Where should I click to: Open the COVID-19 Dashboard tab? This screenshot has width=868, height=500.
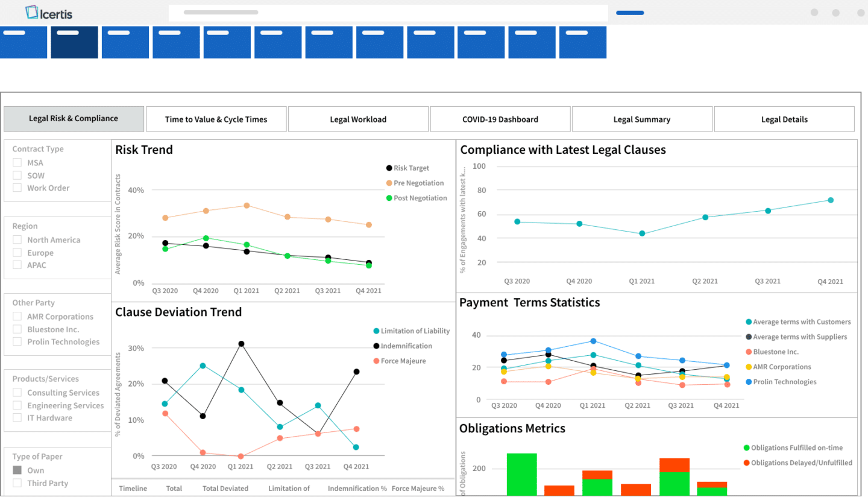[x=500, y=119]
